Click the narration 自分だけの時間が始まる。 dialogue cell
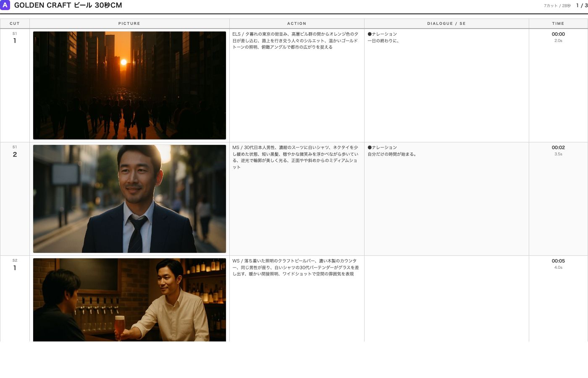 [x=446, y=199]
